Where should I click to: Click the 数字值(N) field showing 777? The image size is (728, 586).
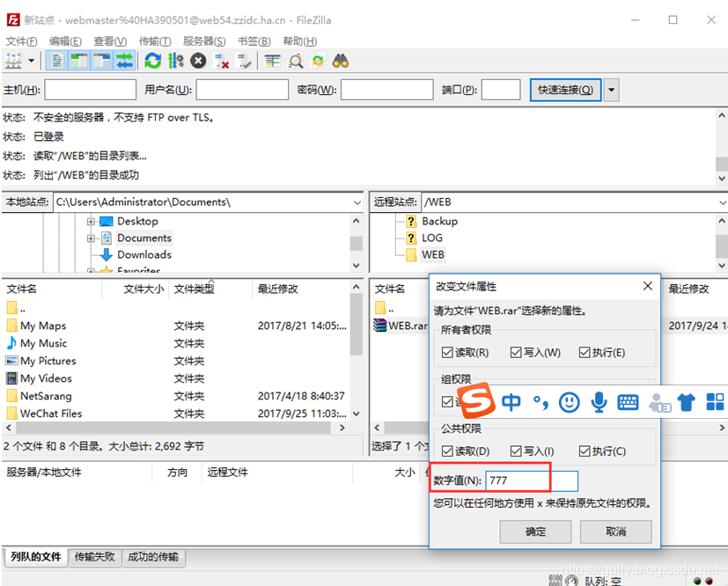(532, 480)
